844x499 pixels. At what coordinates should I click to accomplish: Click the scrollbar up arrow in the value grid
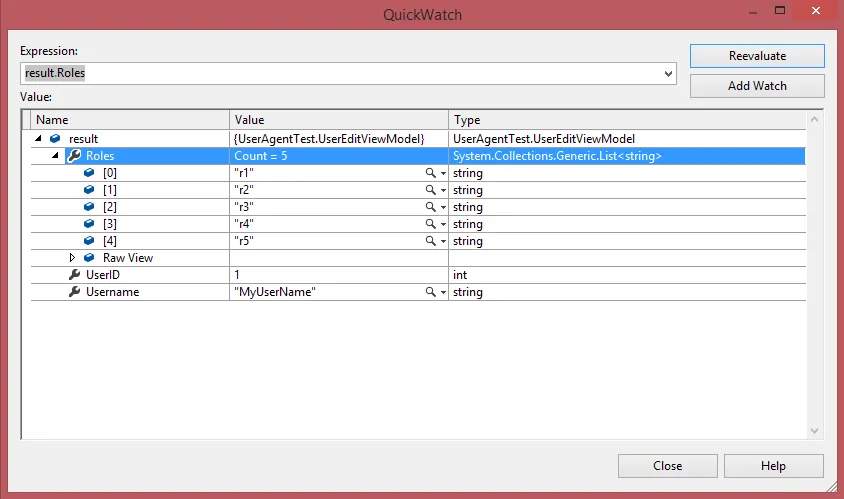(814, 119)
